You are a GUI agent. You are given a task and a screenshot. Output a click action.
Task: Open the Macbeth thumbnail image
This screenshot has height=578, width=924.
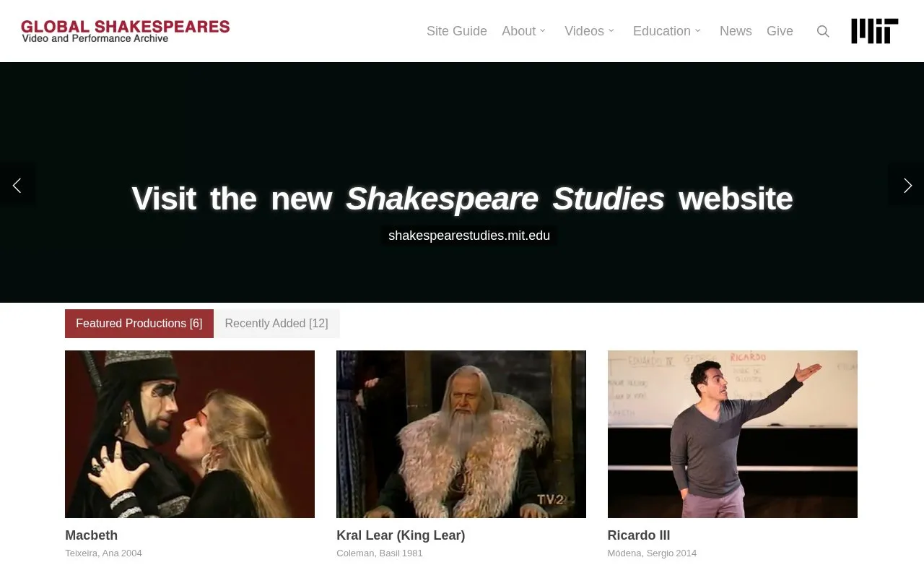pos(190,434)
